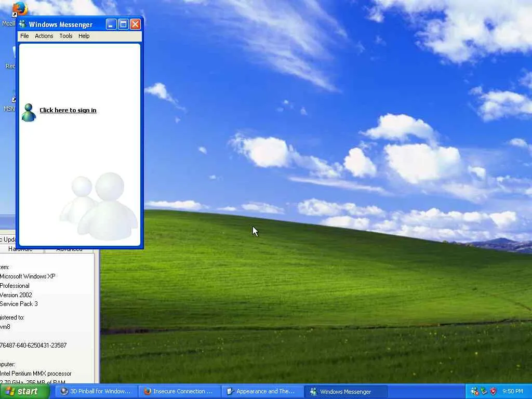Close the Windows Messenger window
This screenshot has height=399, width=532.
[136, 24]
